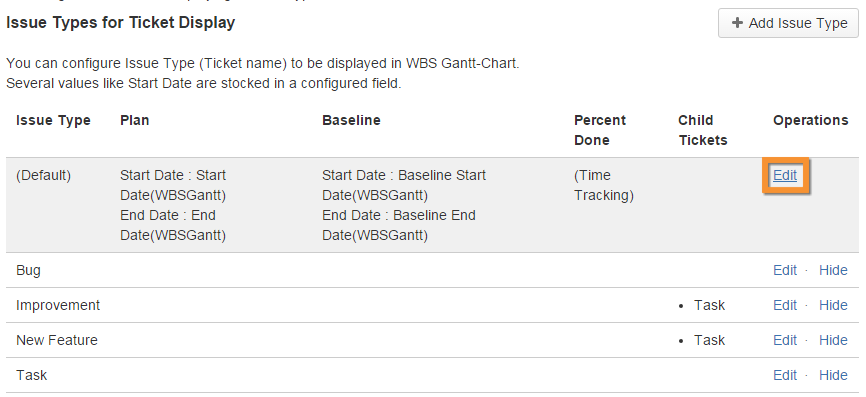Select the New Feature row label
This screenshot has width=866, height=397.
tap(57, 340)
